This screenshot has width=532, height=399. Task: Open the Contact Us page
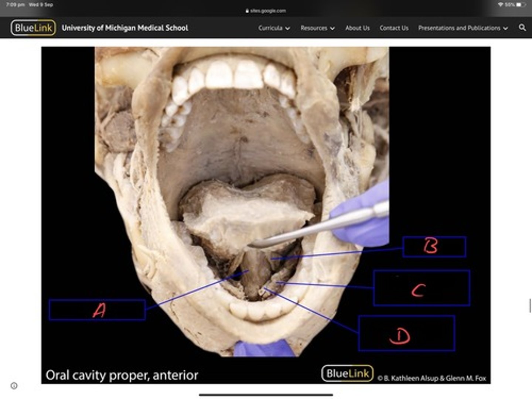[394, 28]
